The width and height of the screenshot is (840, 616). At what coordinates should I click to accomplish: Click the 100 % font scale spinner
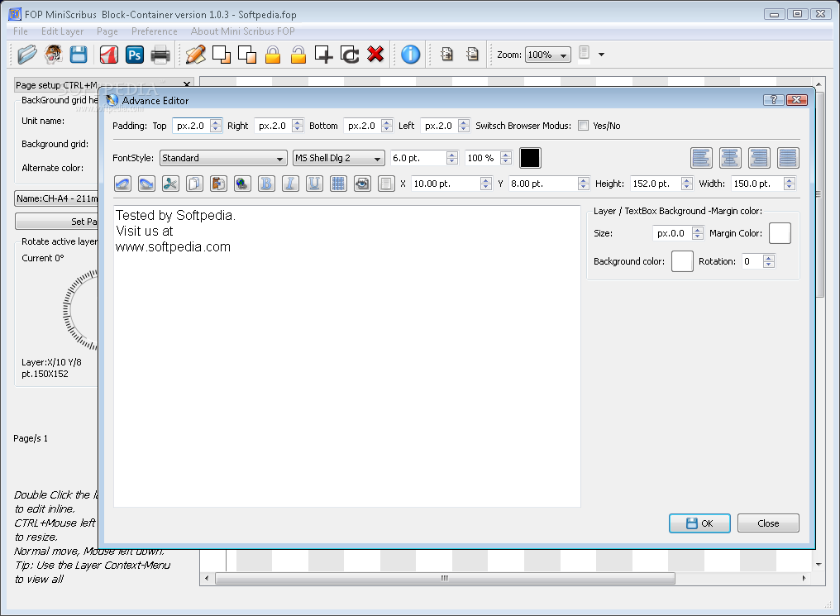489,158
